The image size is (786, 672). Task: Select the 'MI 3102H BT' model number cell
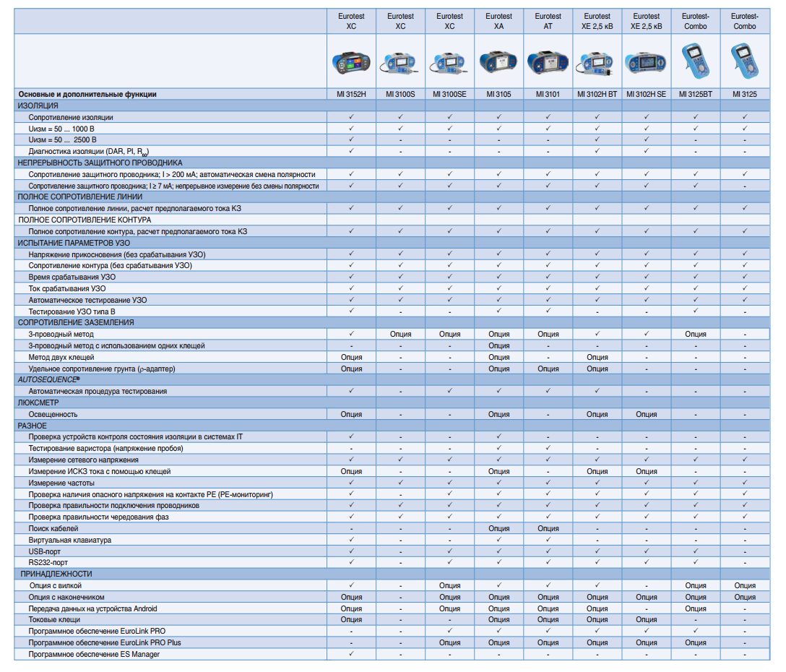(597, 94)
